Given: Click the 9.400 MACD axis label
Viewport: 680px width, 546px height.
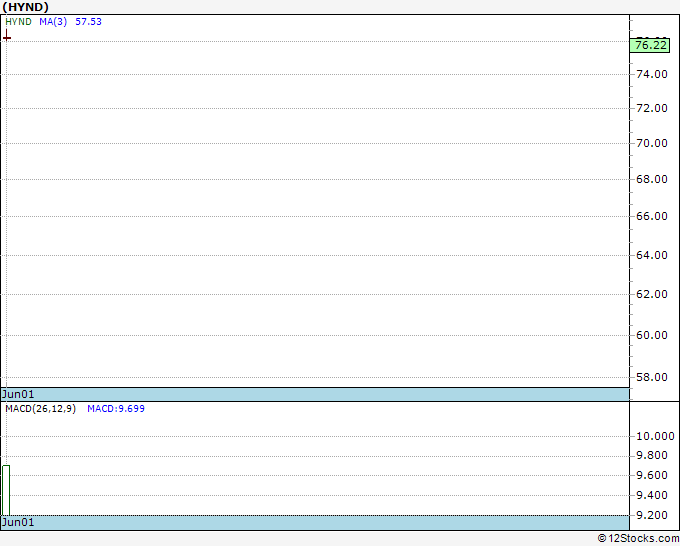Looking at the screenshot, I should tap(651, 495).
